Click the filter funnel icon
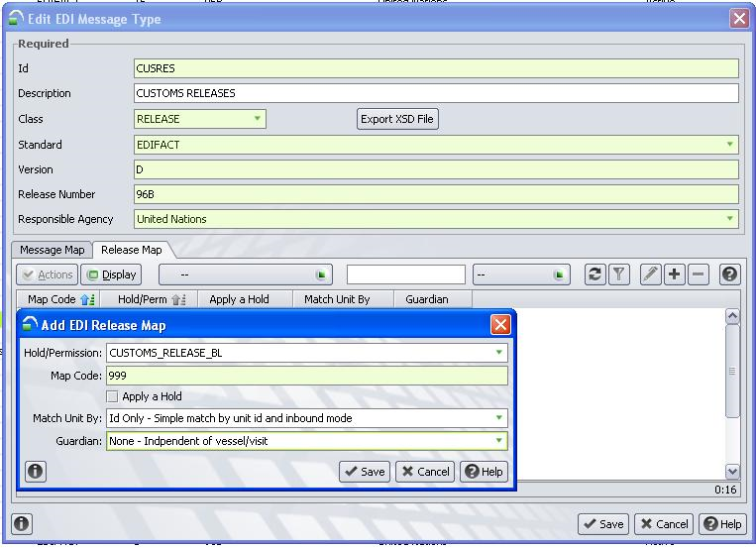This screenshot has width=756, height=548. pos(618,274)
